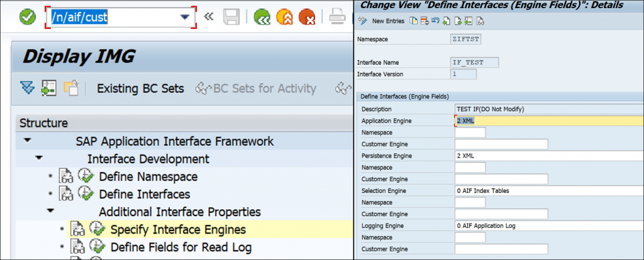The width and height of the screenshot is (644, 260).
Task: Click the Expand All subtree icon
Action: (28, 88)
